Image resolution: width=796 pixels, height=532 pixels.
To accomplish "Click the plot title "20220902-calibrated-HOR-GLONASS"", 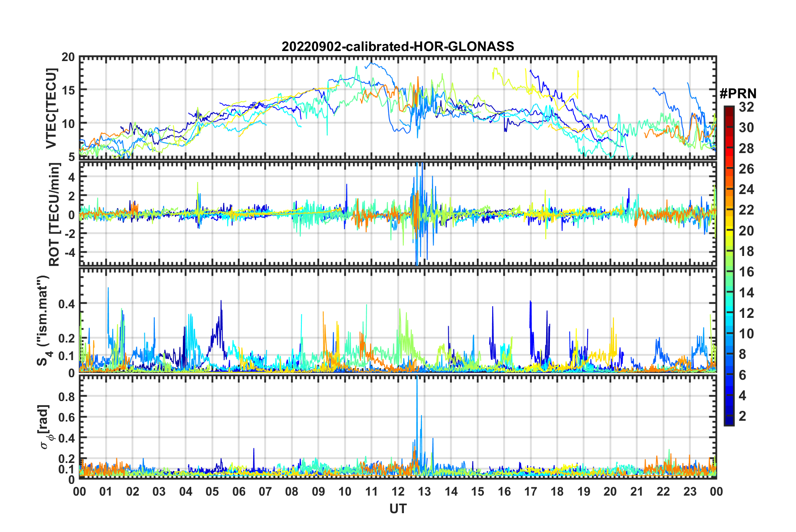I will coord(398,46).
